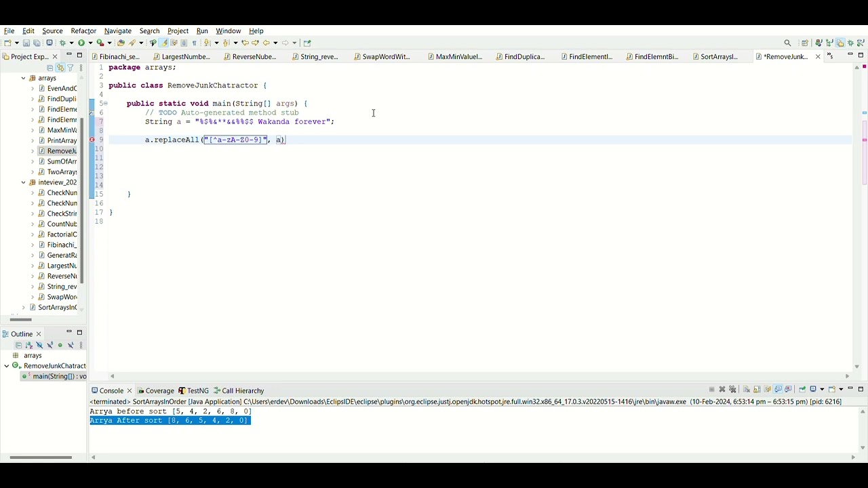868x488 pixels.
Task: Open the Window menu
Action: click(x=229, y=30)
